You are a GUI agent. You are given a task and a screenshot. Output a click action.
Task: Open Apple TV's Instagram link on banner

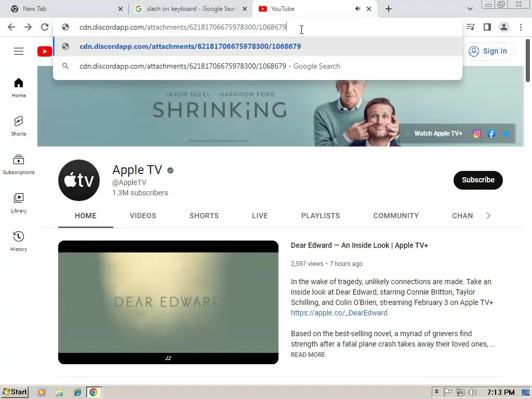coord(477,134)
